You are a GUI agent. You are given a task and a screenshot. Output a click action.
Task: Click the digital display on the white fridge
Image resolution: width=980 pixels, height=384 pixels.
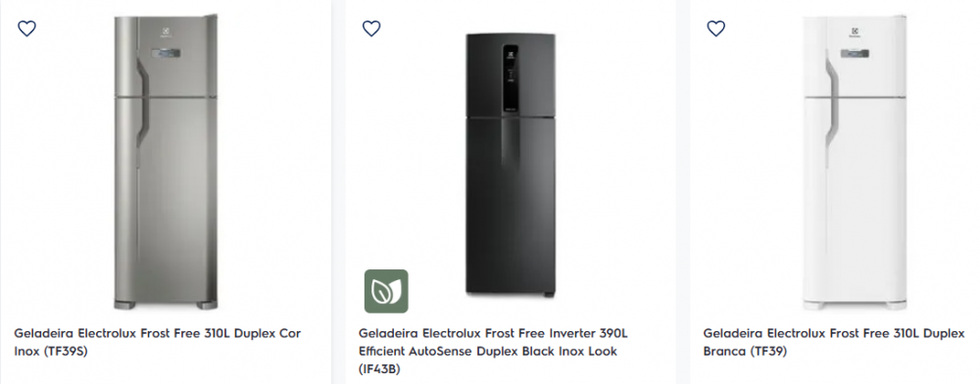855,54
